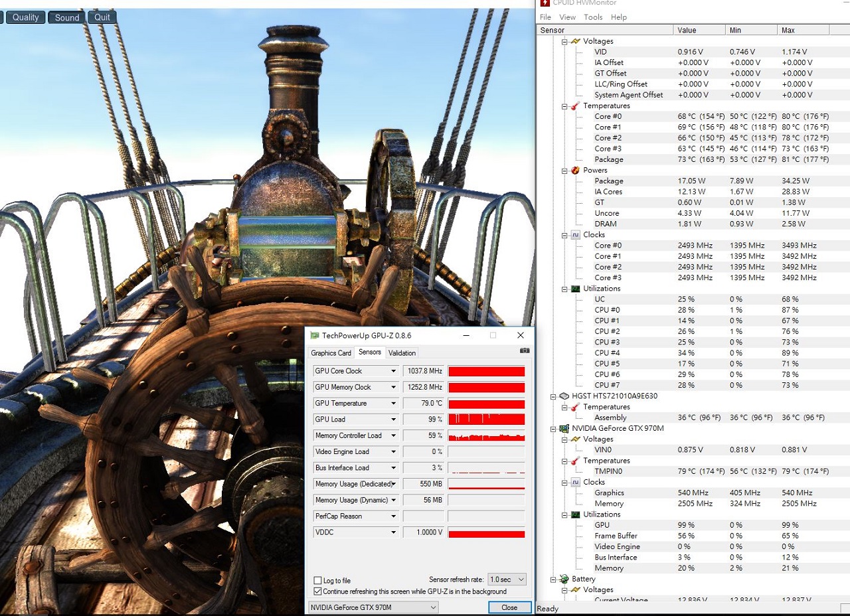Click the Sound button in the benchmark
The width and height of the screenshot is (850, 616).
click(x=66, y=17)
